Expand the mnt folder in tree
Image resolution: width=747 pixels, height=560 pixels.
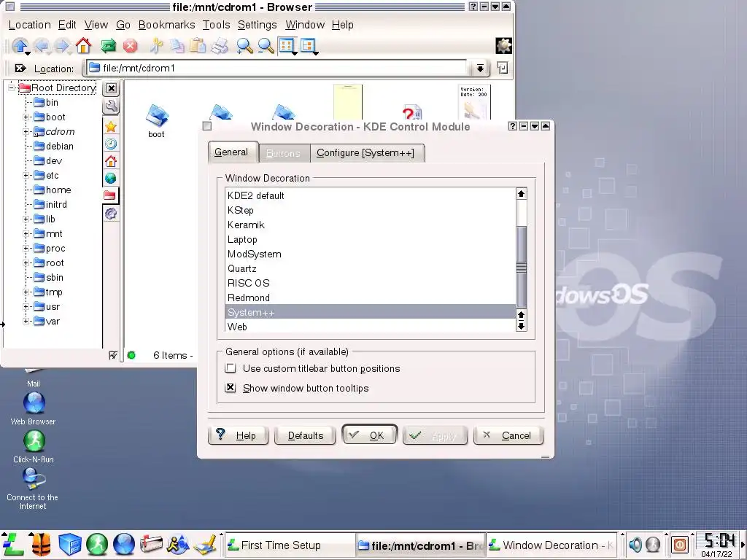tap(26, 234)
